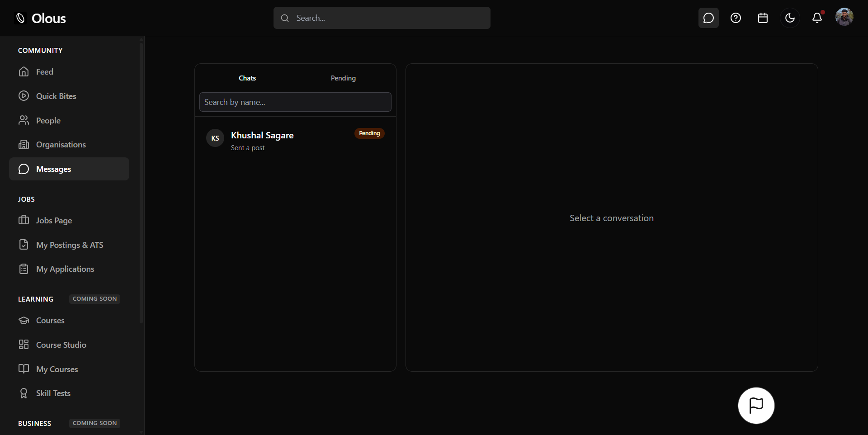
Task: Click the Courses graduation cap icon
Action: click(24, 320)
